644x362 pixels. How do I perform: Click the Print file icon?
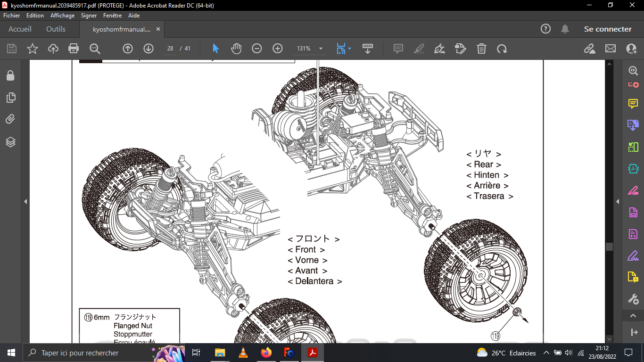click(74, 49)
